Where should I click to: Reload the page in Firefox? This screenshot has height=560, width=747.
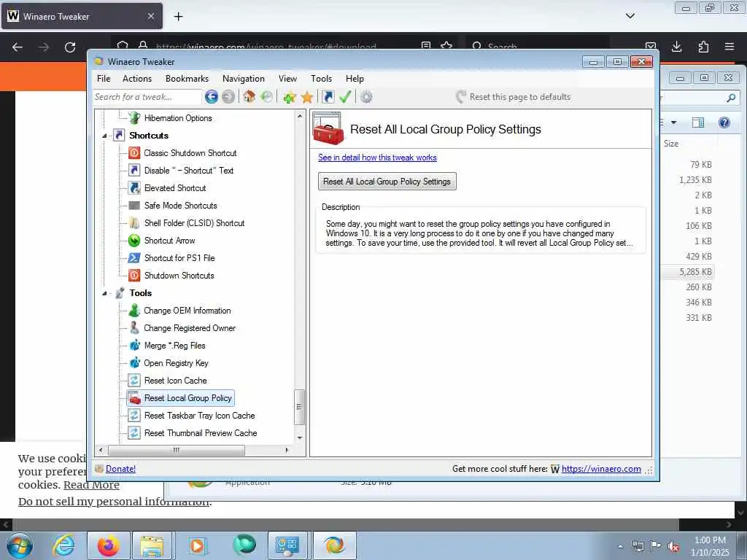point(70,47)
